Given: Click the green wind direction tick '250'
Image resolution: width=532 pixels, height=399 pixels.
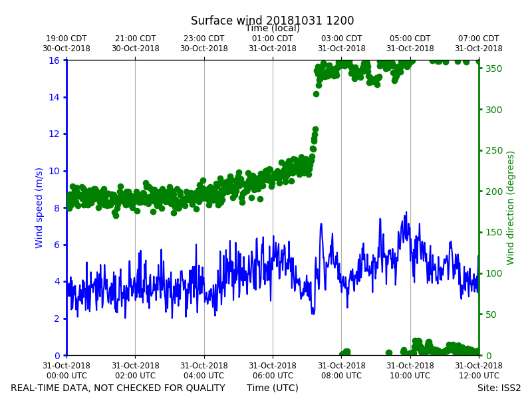Looking at the screenshot, I should click(x=493, y=151).
